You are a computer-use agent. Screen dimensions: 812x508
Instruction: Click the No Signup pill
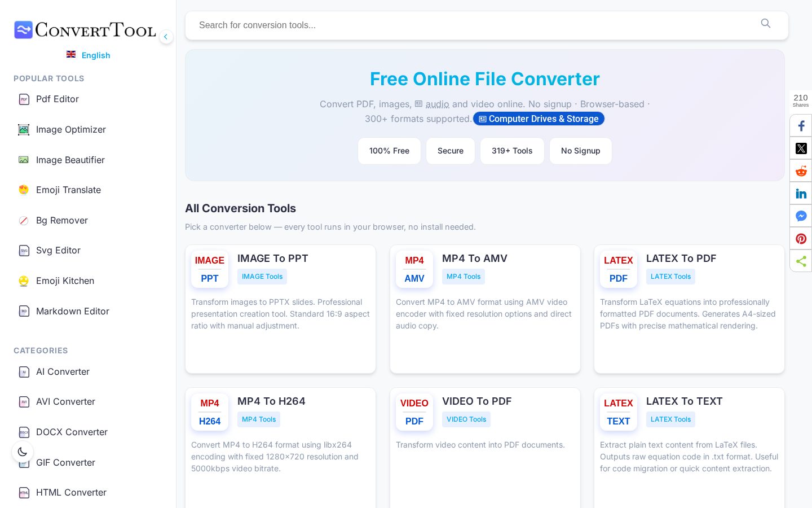tap(581, 151)
